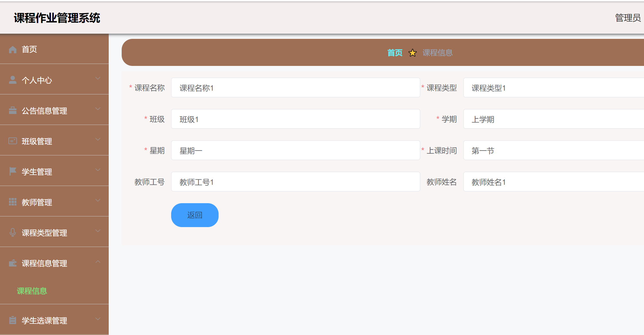Click the home icon beside 首页

click(13, 49)
